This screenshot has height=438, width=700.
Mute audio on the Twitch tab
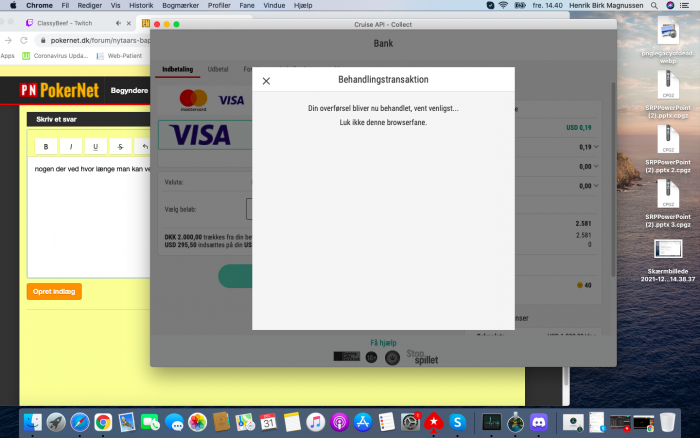[x=118, y=23]
